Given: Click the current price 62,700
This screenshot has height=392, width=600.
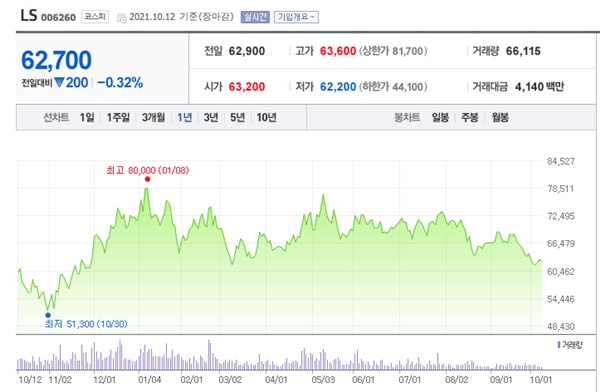Looking at the screenshot, I should pyautogui.click(x=56, y=60).
